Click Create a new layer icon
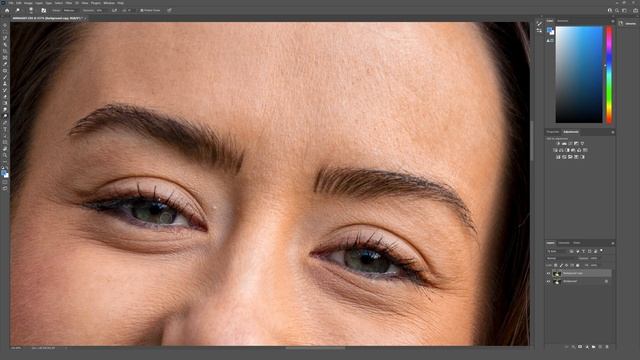 [600, 347]
